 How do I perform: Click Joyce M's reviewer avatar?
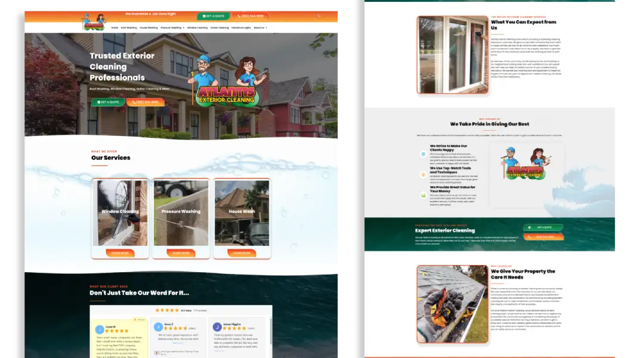pyautogui.click(x=100, y=329)
